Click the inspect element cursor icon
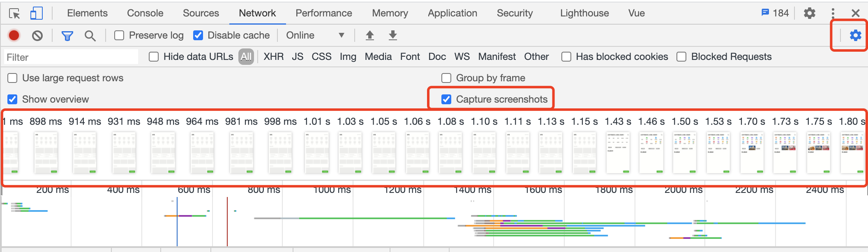This screenshot has height=252, width=868. tap(14, 14)
